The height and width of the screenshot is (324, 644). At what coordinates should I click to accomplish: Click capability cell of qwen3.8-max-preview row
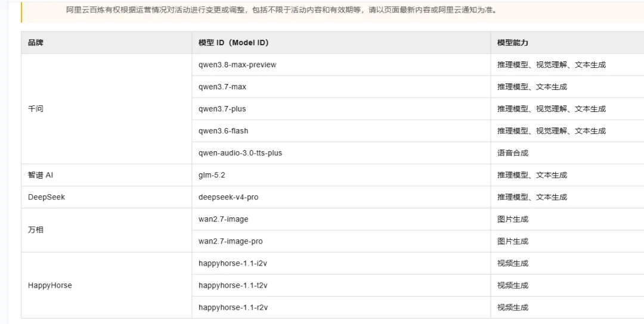pos(567,65)
